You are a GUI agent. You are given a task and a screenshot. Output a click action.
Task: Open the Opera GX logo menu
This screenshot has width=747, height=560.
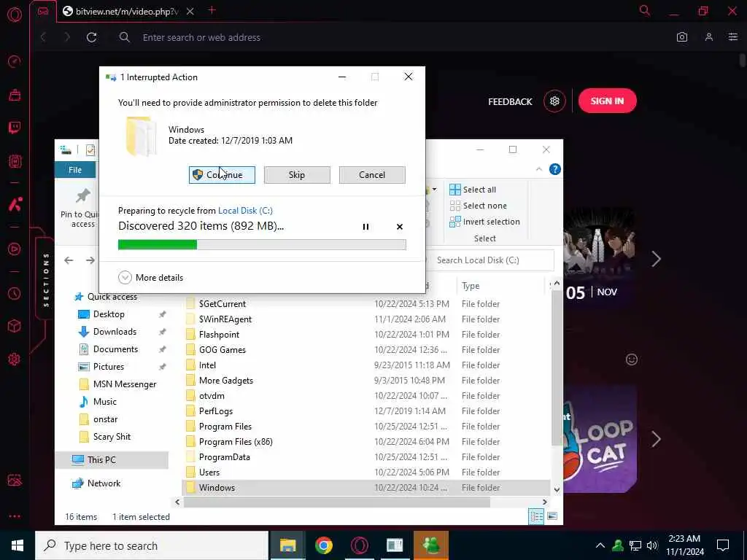(15, 15)
